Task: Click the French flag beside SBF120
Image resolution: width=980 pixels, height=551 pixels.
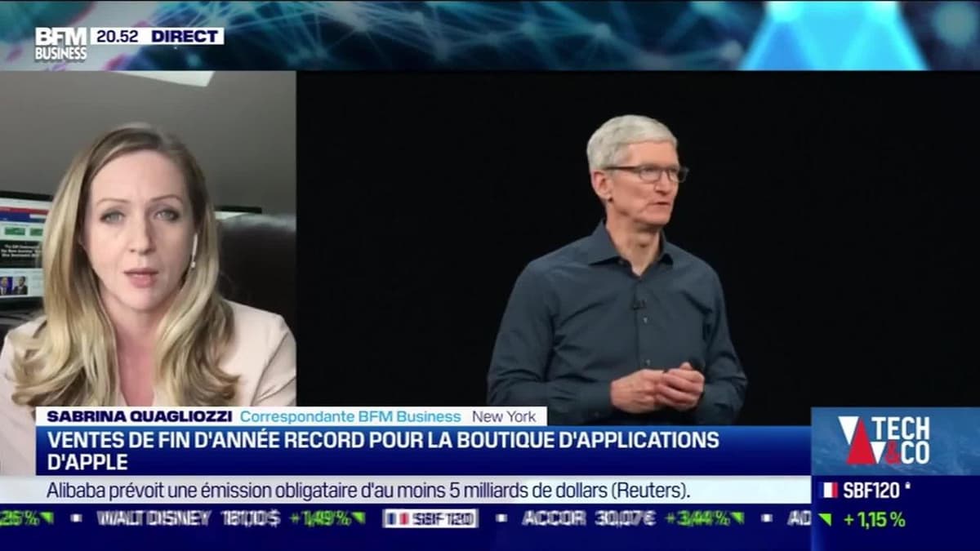Action: [829, 491]
